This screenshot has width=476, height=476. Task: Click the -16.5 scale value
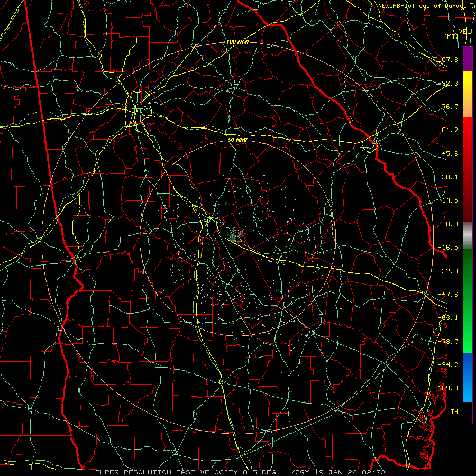(448, 248)
